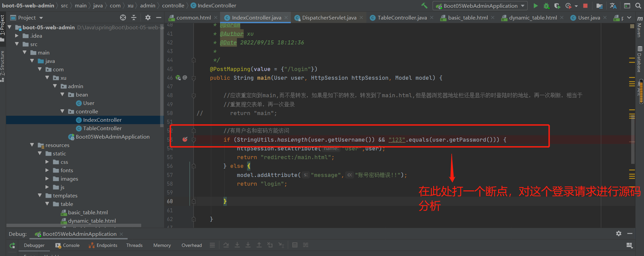644x256 pixels.
Task: Open the Overhead debug tab
Action: coord(192,245)
